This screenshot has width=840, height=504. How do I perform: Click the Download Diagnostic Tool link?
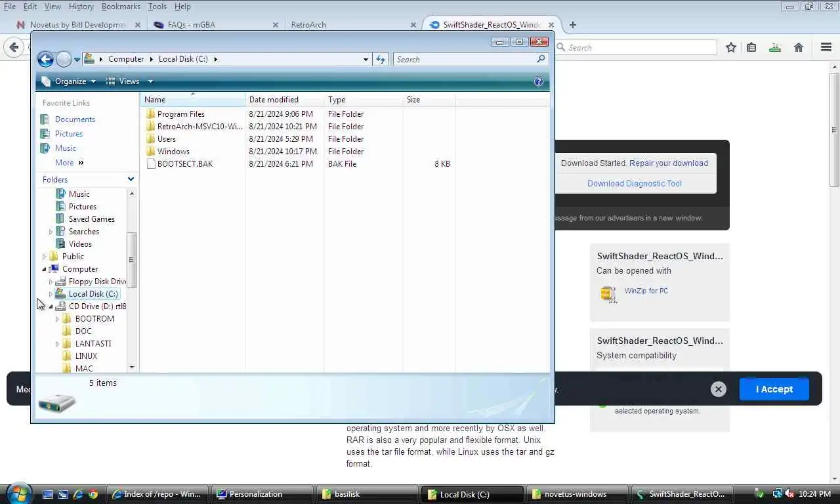[x=635, y=184]
